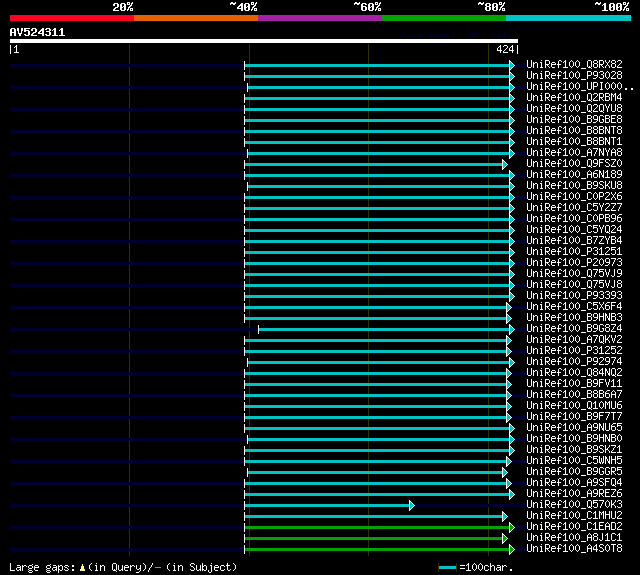The image size is (640, 575).
Task: Click the UniRef100_Q10MU6 label
Action: click(574, 406)
